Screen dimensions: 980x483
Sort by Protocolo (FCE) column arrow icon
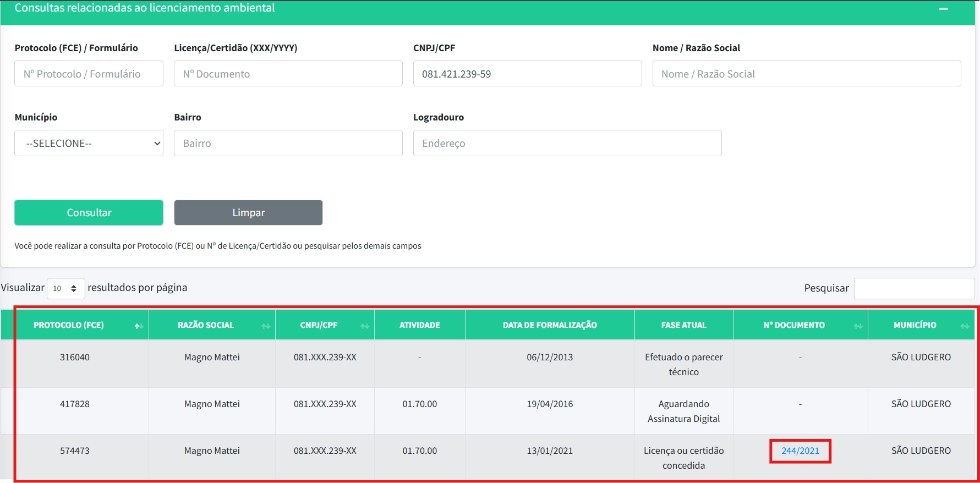click(x=138, y=326)
